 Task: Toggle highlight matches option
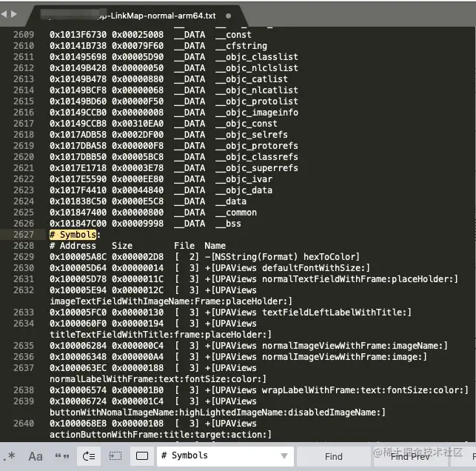click(142, 456)
